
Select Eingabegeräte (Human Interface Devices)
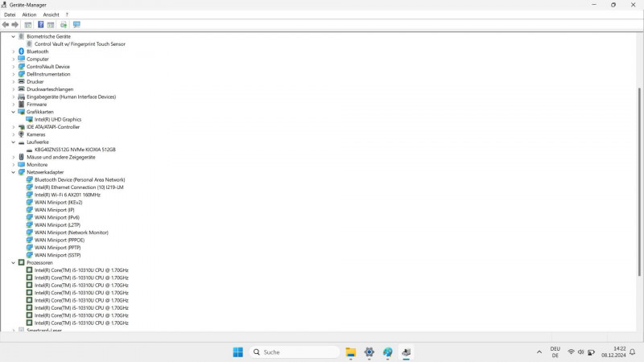72,97
